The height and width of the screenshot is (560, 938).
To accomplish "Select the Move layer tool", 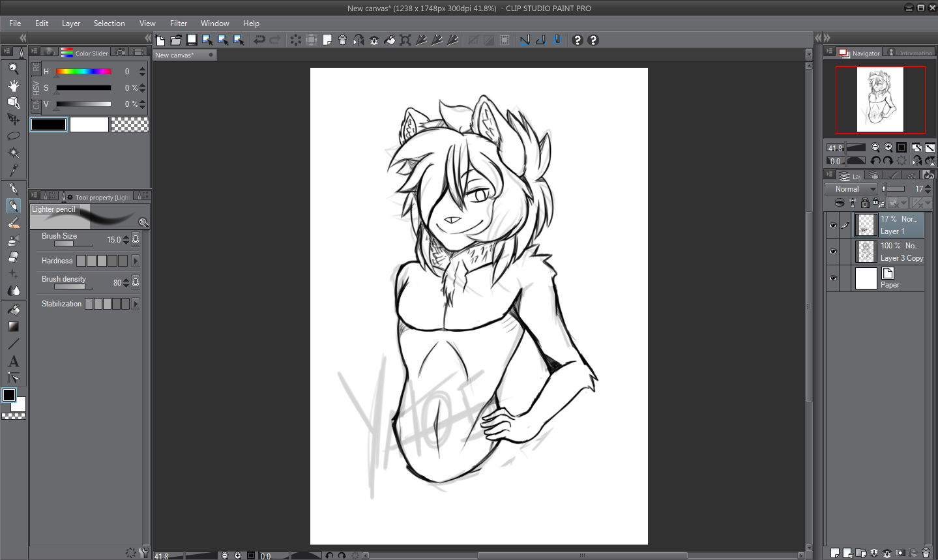I will pos(13,119).
